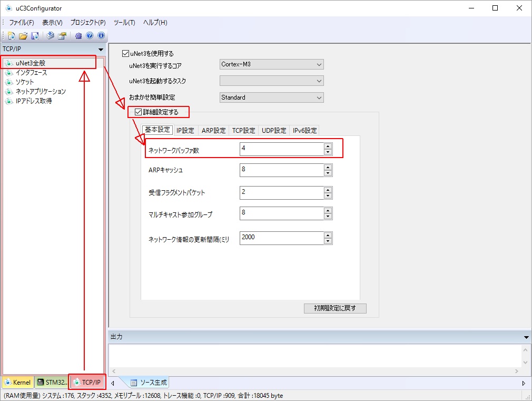This screenshot has width=532, height=401.
Task: Click the source generation stack icon
Action: pos(51,36)
